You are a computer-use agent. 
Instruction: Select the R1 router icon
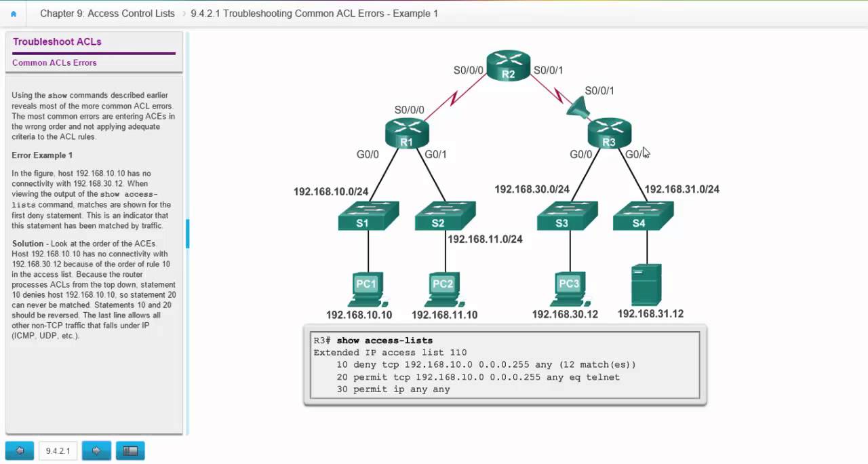click(407, 133)
